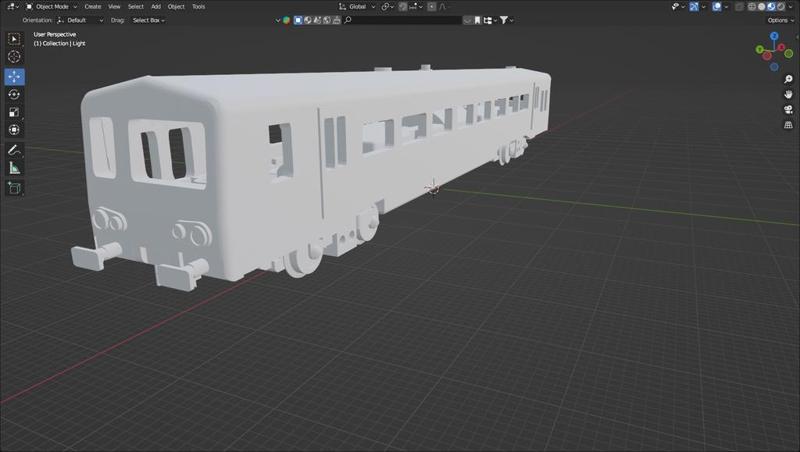The height and width of the screenshot is (452, 800).
Task: Activate the Rotate tool
Action: [x=14, y=94]
